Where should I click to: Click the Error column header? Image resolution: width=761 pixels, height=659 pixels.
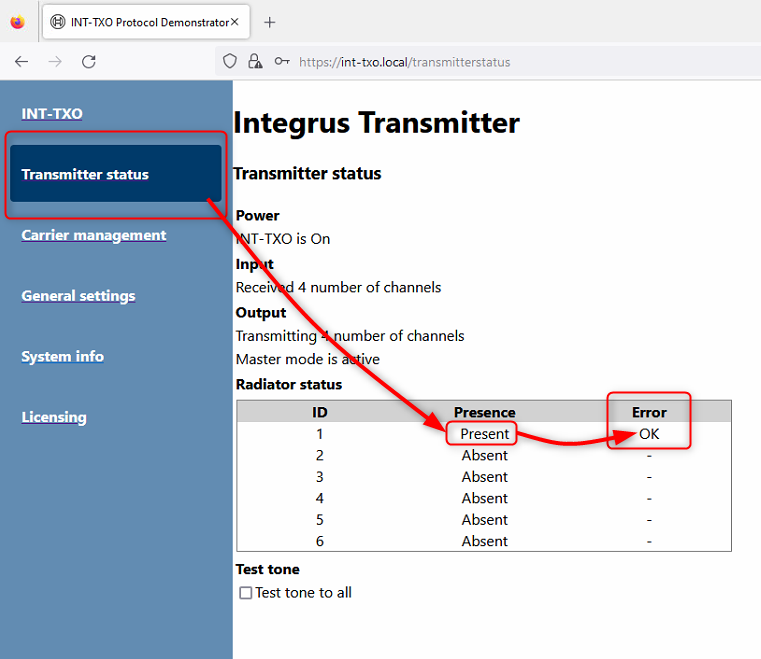click(x=649, y=412)
